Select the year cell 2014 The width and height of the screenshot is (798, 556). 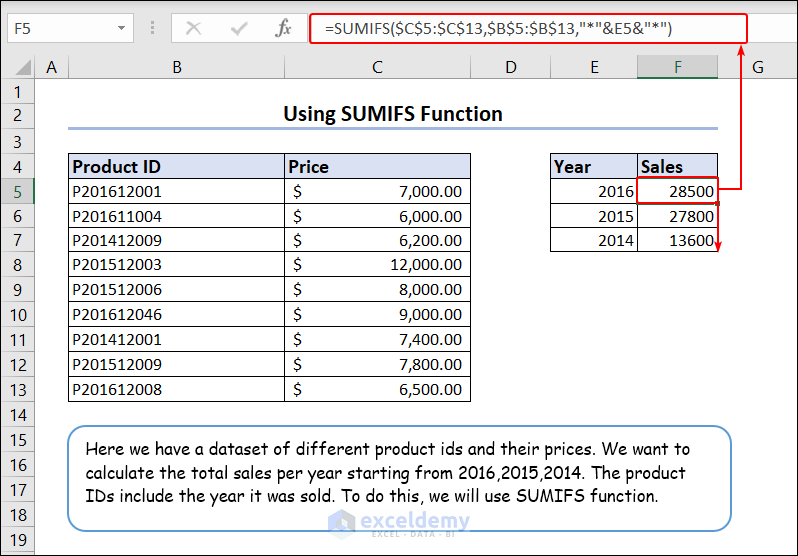[x=594, y=240]
